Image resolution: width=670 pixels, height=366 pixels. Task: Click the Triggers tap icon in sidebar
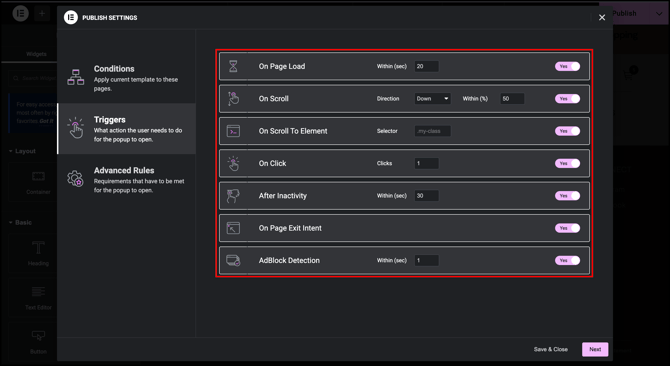tap(76, 128)
